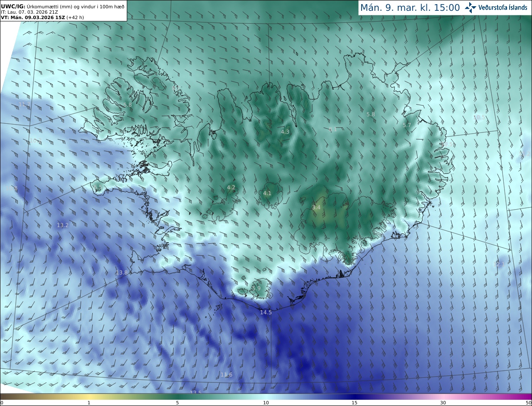Click the 4.2 value label
Image resolution: width=532 pixels, height=406 pixels.
pyautogui.click(x=231, y=188)
